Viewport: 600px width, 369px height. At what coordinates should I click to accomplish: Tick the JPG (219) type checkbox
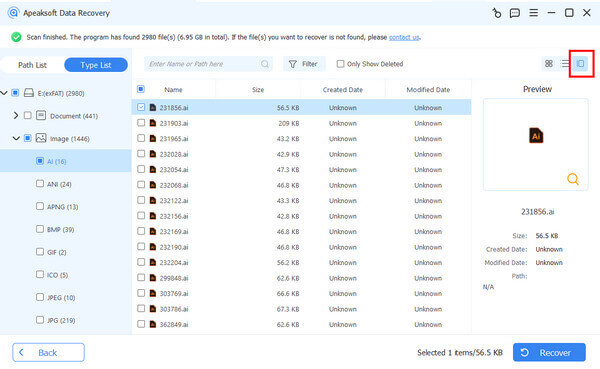click(x=40, y=319)
